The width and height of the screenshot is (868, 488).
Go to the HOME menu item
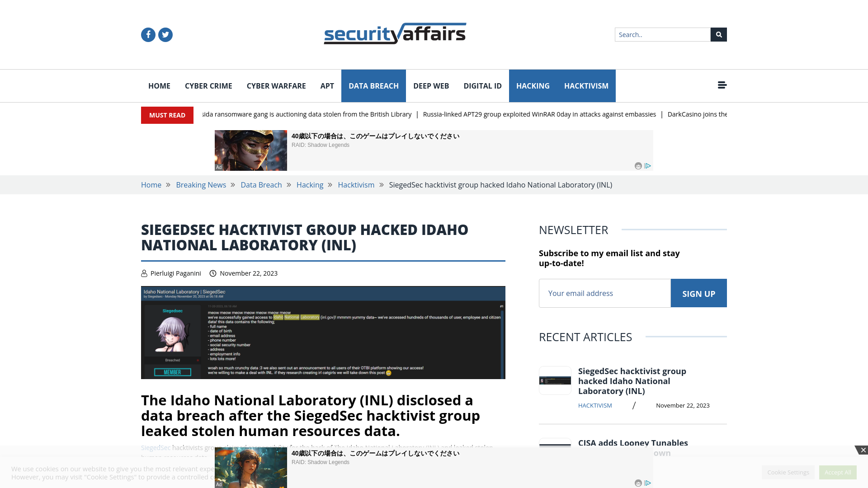159,86
